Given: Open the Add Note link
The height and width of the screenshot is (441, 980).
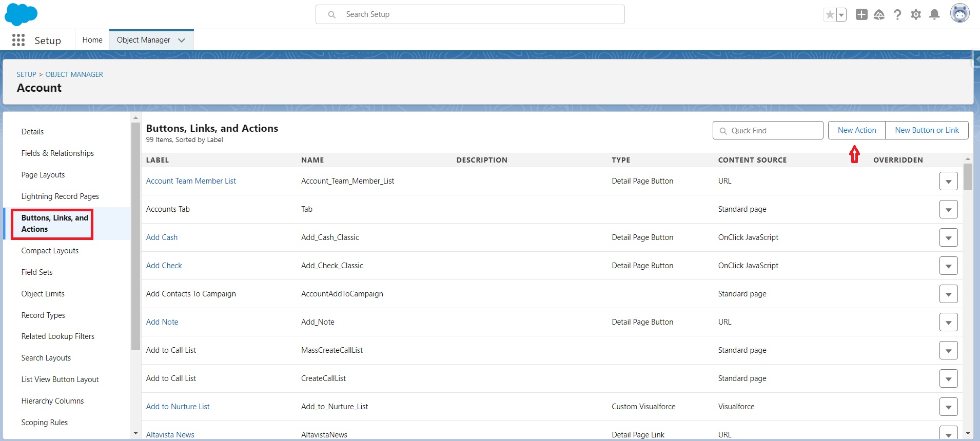Looking at the screenshot, I should click(x=162, y=322).
